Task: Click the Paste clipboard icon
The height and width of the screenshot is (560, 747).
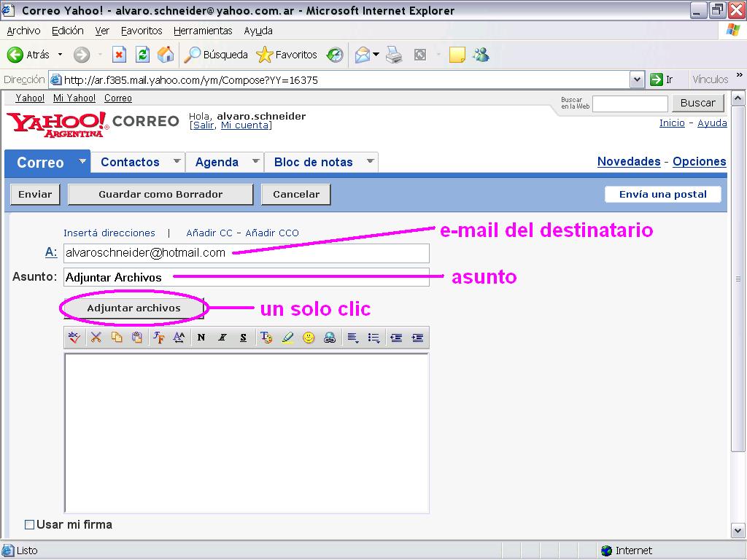Action: (136, 338)
